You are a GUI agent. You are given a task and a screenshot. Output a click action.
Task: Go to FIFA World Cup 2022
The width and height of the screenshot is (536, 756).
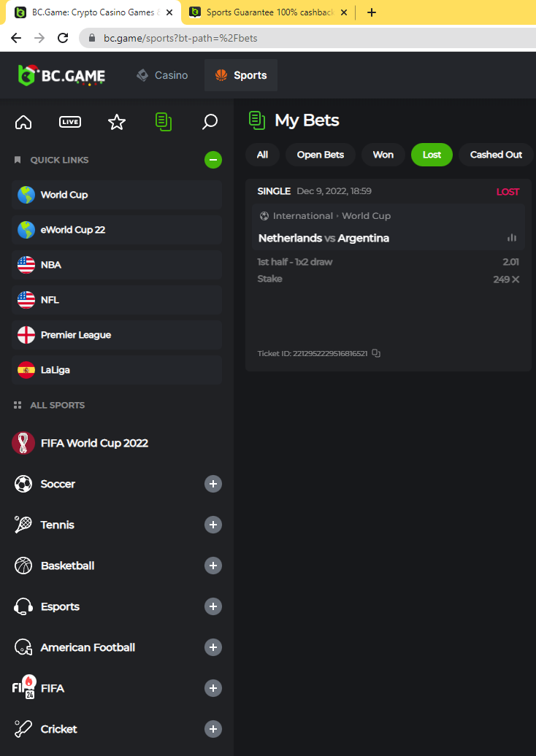point(94,443)
